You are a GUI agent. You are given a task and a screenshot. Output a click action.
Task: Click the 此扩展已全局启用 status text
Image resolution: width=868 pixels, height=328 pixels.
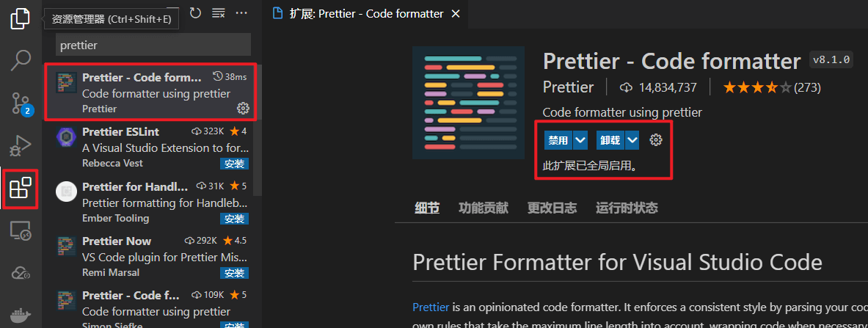(590, 166)
